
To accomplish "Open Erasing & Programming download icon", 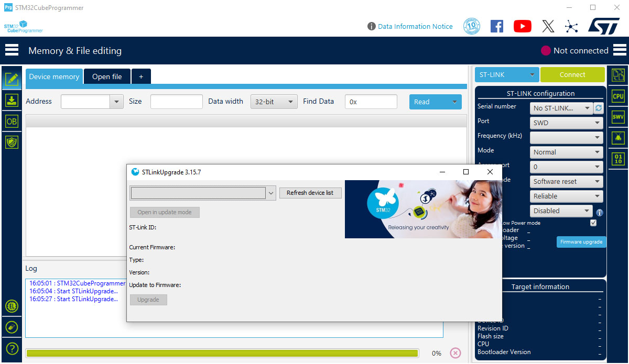I will 12,100.
